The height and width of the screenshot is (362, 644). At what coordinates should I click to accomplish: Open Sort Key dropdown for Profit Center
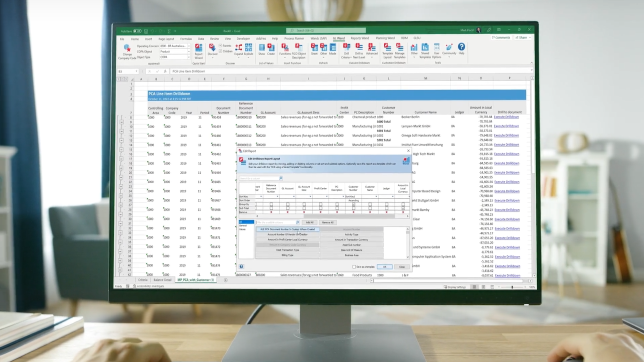click(x=327, y=196)
